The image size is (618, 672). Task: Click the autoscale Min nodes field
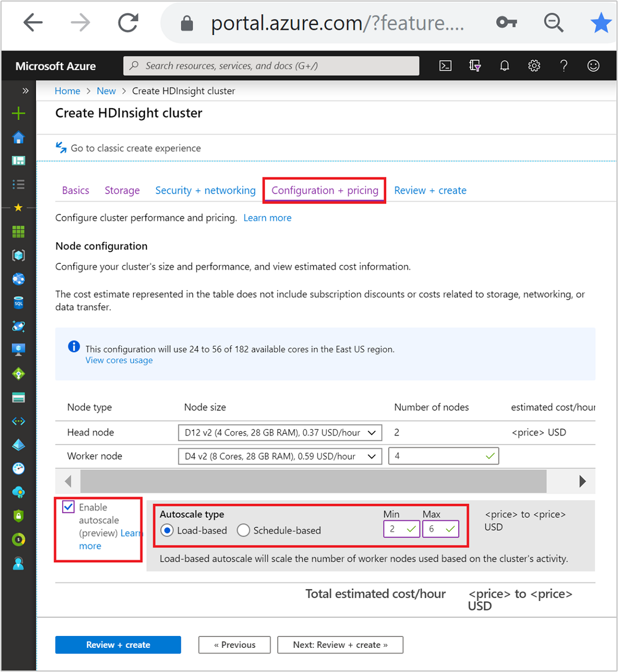(402, 529)
